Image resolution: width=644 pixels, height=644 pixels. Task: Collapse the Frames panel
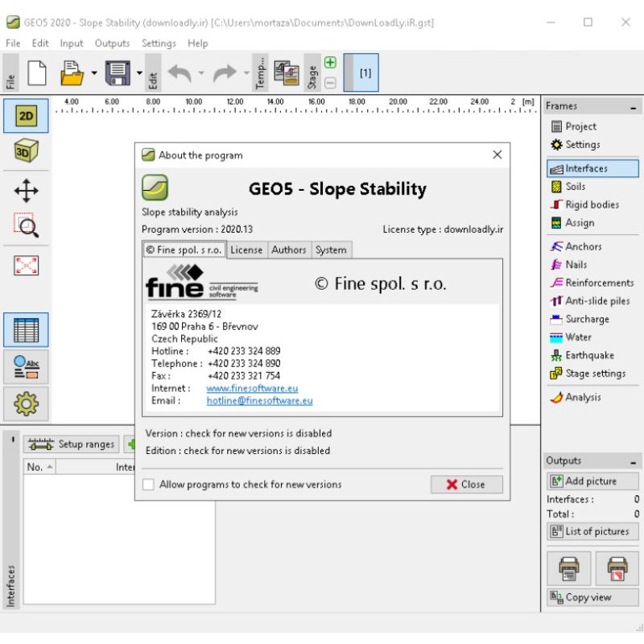(634, 107)
